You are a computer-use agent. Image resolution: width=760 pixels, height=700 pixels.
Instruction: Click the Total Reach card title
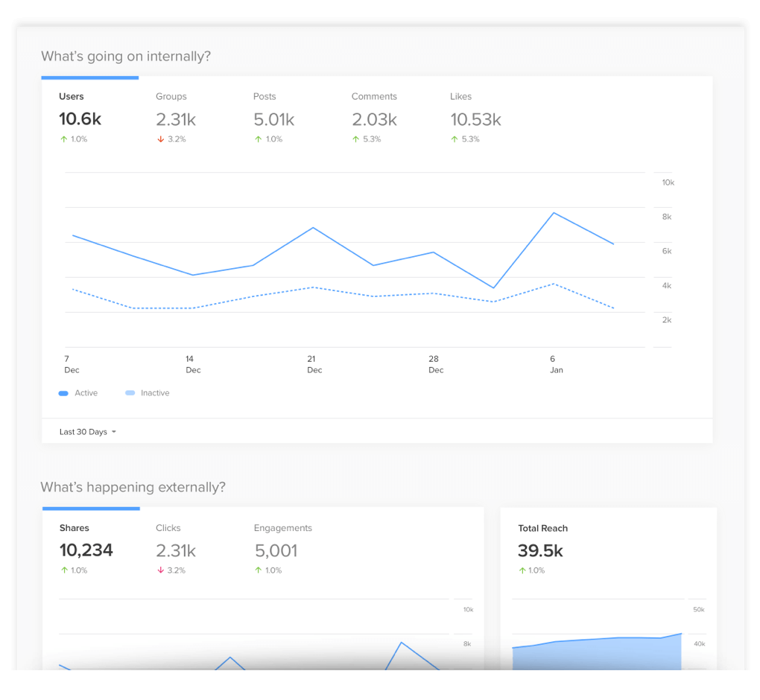542,528
